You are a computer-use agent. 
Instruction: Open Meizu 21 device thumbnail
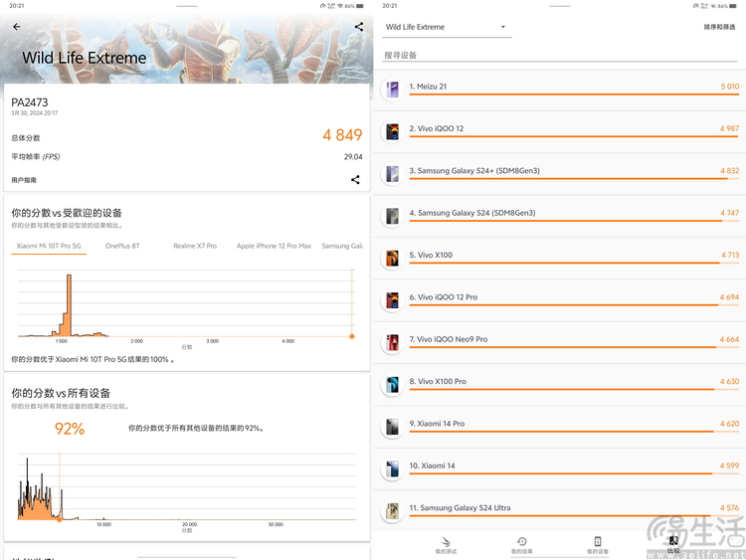pyautogui.click(x=392, y=90)
